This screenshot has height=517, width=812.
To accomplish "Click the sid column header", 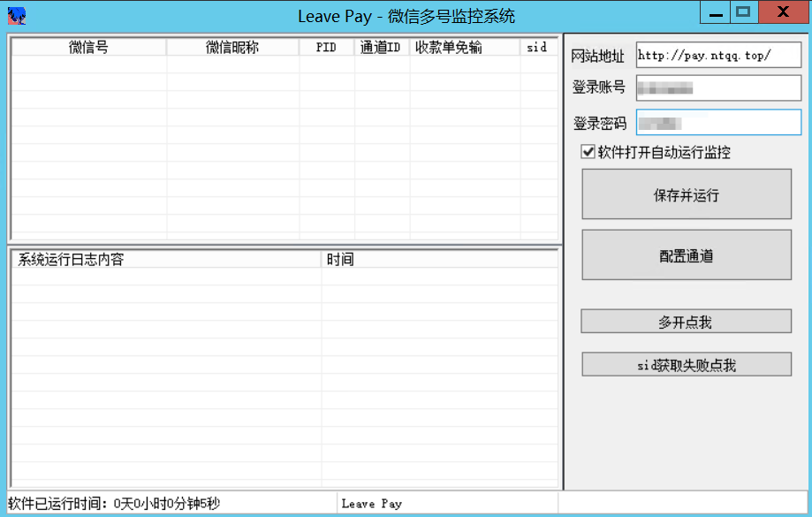I will point(537,48).
